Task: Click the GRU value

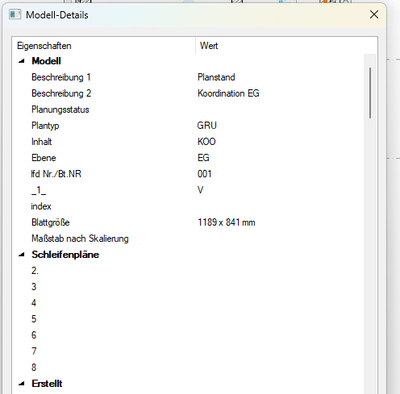Action: click(x=207, y=126)
